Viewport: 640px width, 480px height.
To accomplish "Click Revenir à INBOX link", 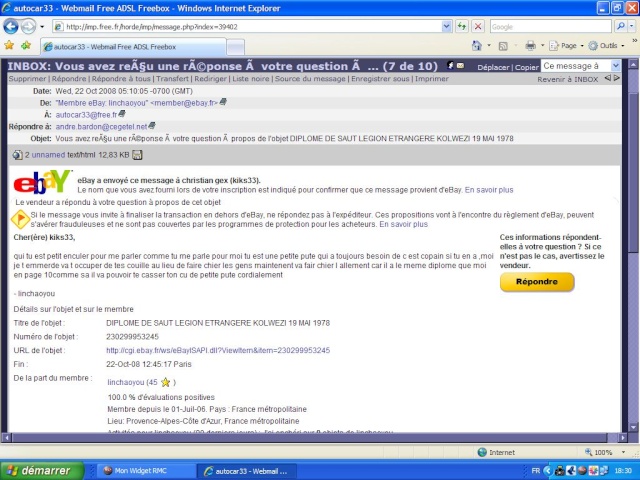I will pyautogui.click(x=568, y=80).
